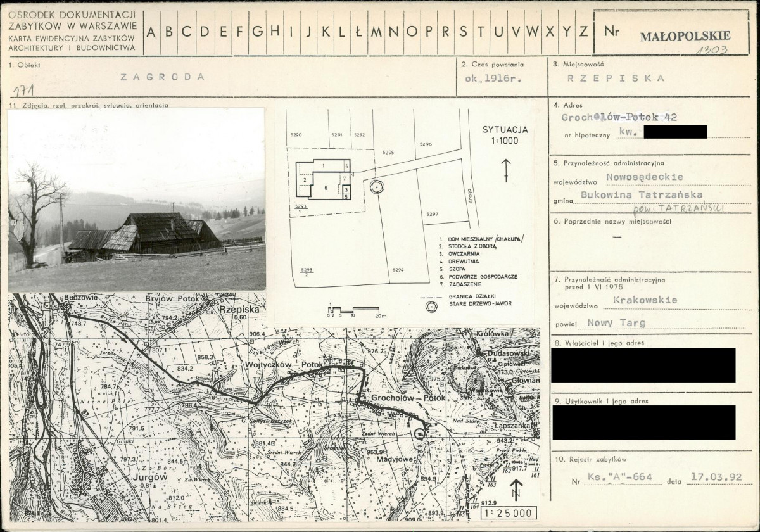760x532 pixels.
Task: Select index letter Ł
Action: [x=358, y=32]
